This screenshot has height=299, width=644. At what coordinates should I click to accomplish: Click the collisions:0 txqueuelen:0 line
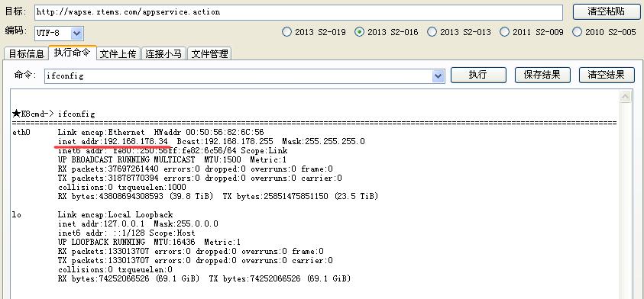pyautogui.click(x=115, y=269)
